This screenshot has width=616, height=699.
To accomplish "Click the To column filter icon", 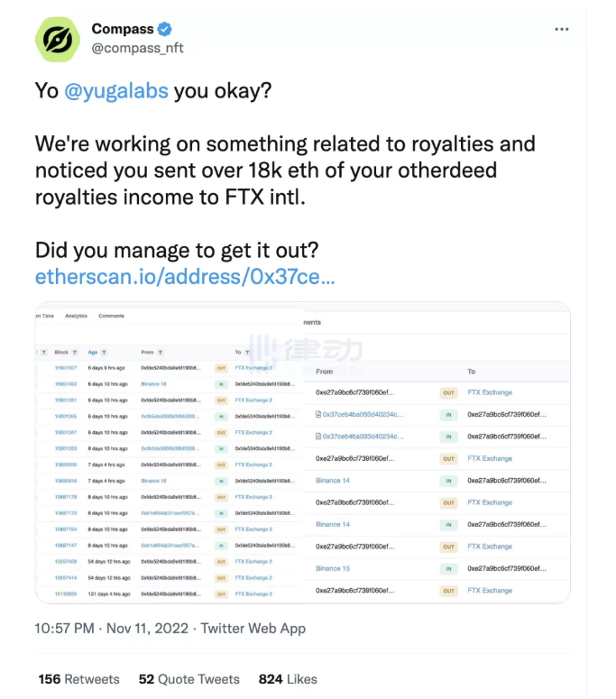I will pyautogui.click(x=247, y=352).
